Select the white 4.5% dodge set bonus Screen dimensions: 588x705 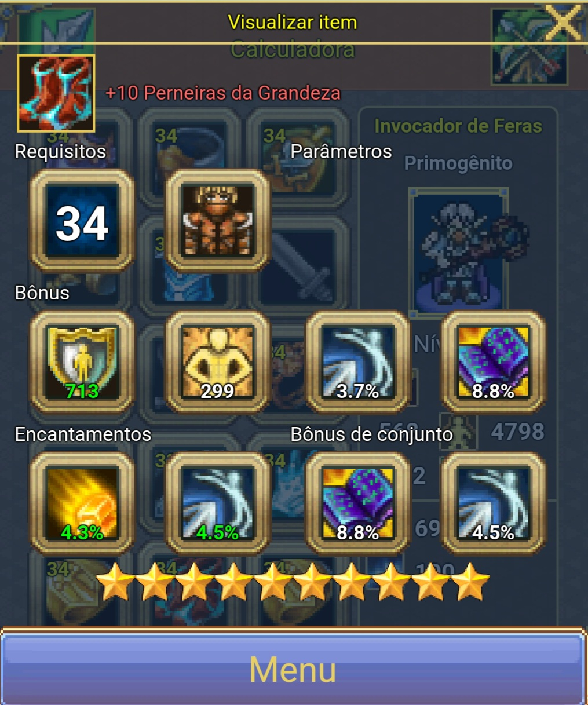(x=494, y=503)
